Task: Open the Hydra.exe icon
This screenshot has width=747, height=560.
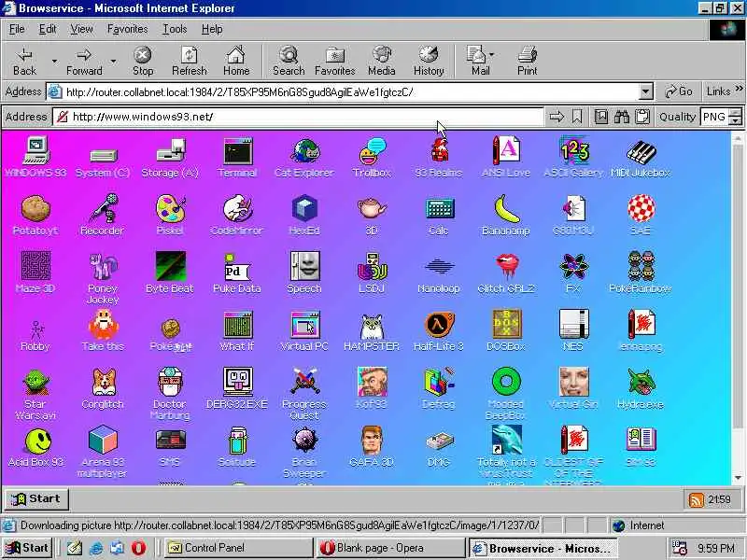Action: (x=641, y=388)
